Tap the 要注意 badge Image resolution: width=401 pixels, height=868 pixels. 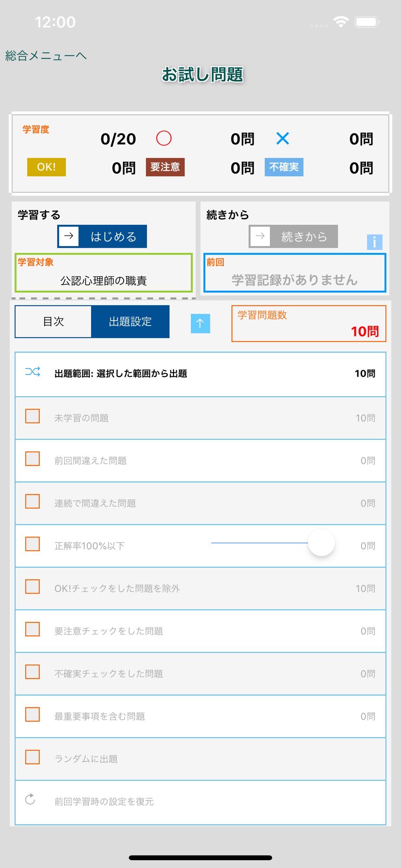[165, 167]
